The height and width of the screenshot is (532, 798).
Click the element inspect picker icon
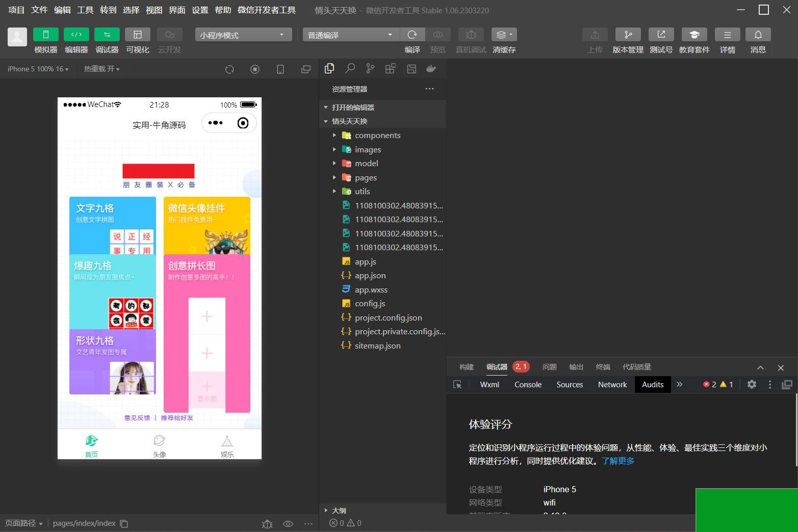click(457, 384)
